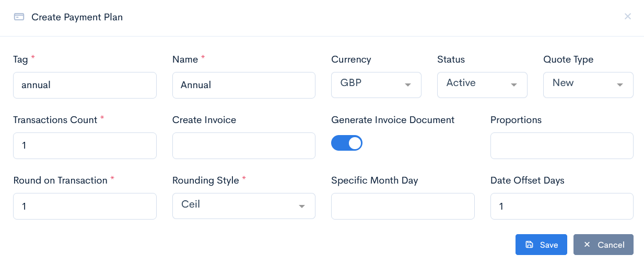The width and height of the screenshot is (644, 267).
Task: Focus the Proportions input field
Action: tap(561, 145)
